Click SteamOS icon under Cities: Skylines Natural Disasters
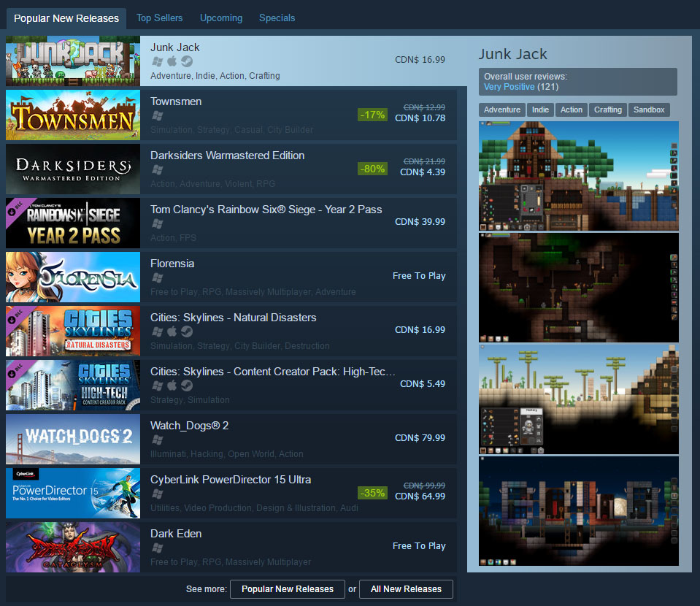 pos(187,331)
